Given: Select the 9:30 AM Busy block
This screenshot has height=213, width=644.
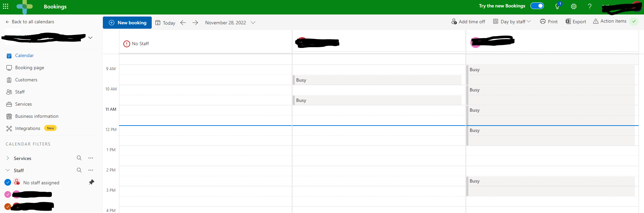Looking at the screenshot, I should coord(377,80).
